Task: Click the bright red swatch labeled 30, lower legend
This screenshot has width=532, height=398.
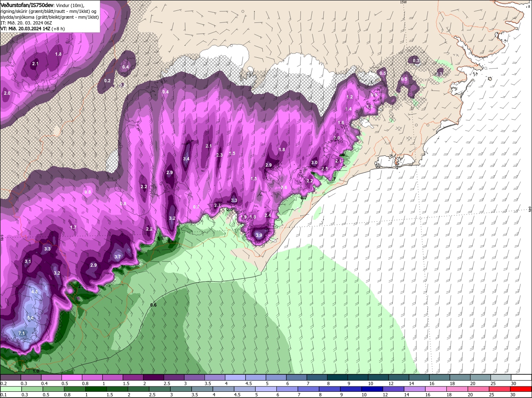Action: click(x=522, y=389)
